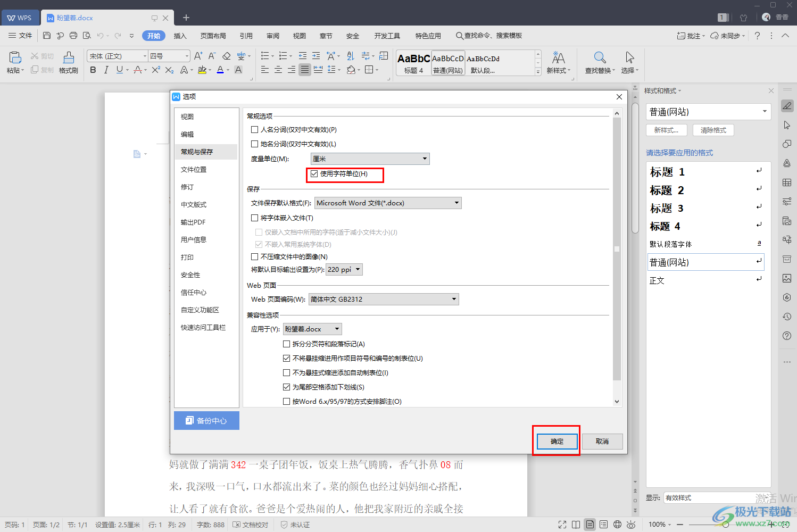This screenshot has width=797, height=532.
Task: Click the history icon in right sidebar
Action: (x=787, y=317)
